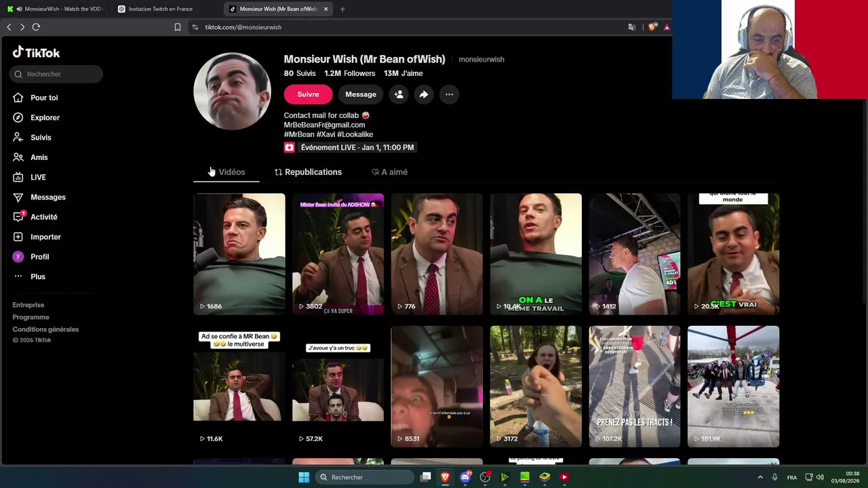
Task: Open Conditions générales link
Action: tap(45, 329)
